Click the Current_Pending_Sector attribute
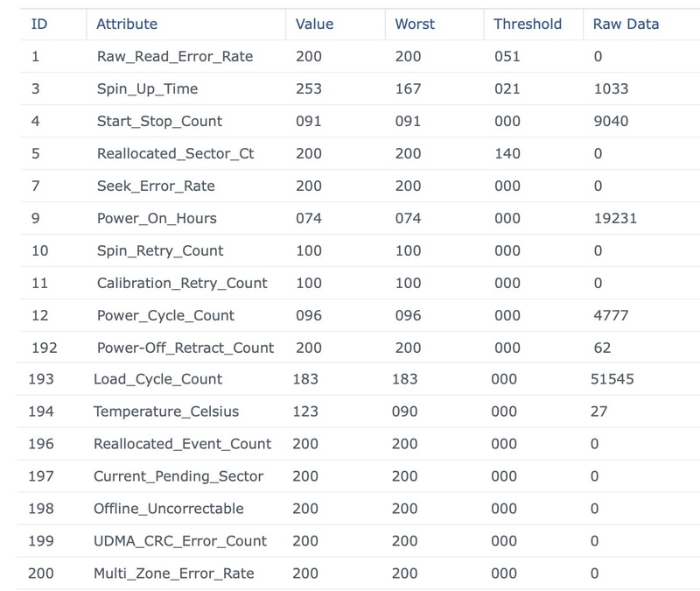 point(178,476)
